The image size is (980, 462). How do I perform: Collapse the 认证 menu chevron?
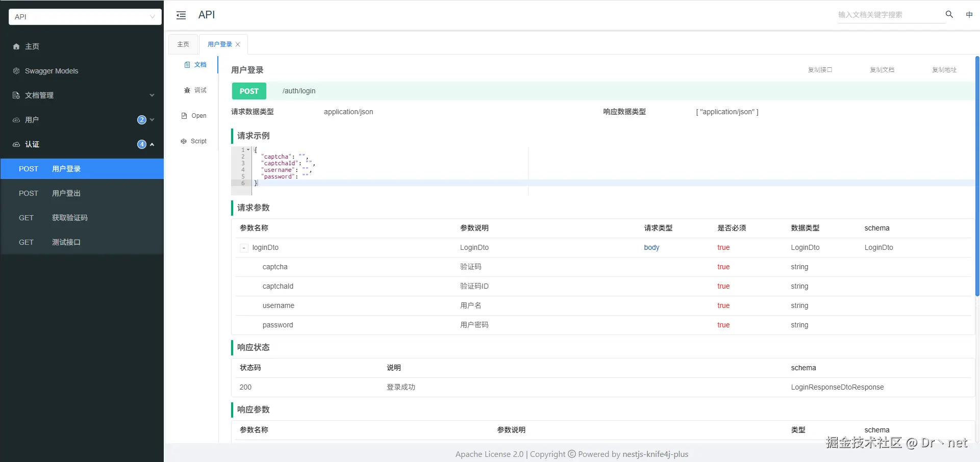[x=152, y=144]
